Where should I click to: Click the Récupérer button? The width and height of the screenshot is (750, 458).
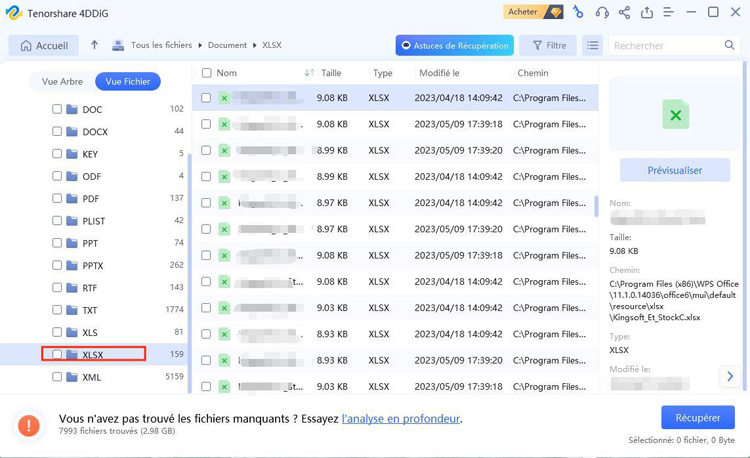[x=697, y=417]
